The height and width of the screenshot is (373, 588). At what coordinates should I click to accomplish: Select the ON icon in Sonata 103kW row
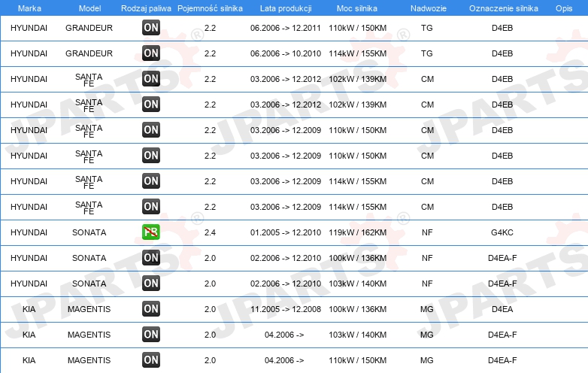point(151,283)
